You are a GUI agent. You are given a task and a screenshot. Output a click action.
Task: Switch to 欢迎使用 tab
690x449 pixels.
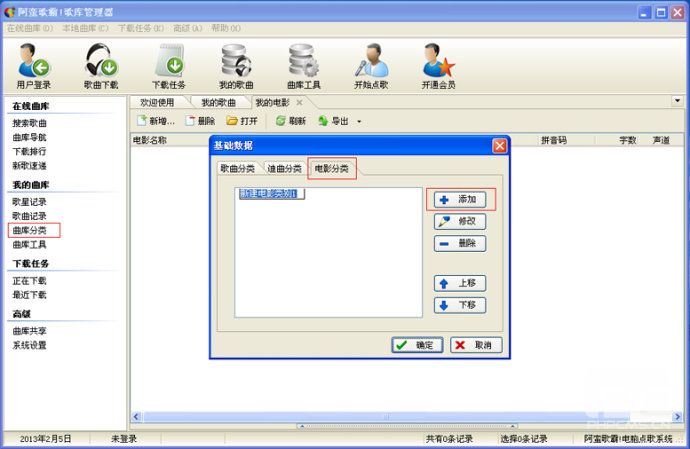157,103
